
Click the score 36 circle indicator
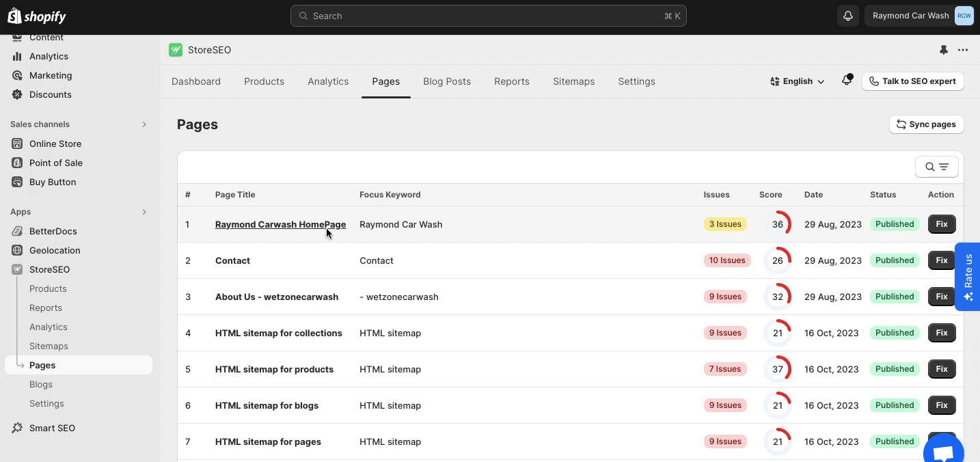pyautogui.click(x=778, y=224)
